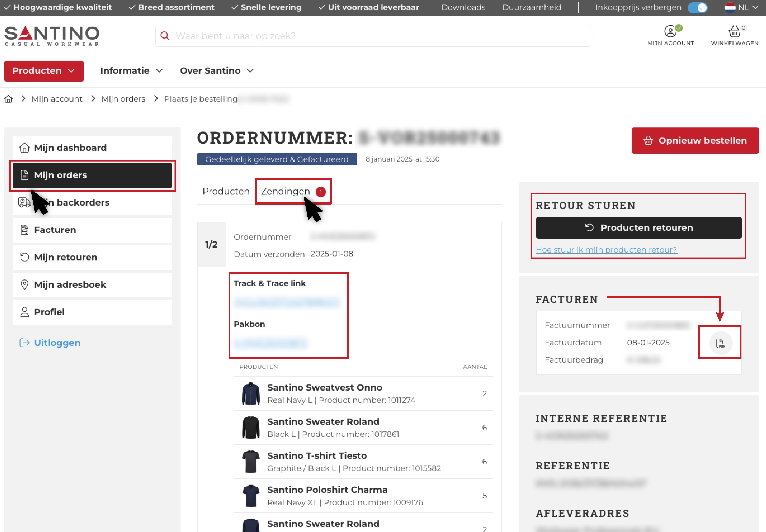Viewport: 766px width, 532px height.
Task: Click the Uitloggen link
Action: [50, 343]
